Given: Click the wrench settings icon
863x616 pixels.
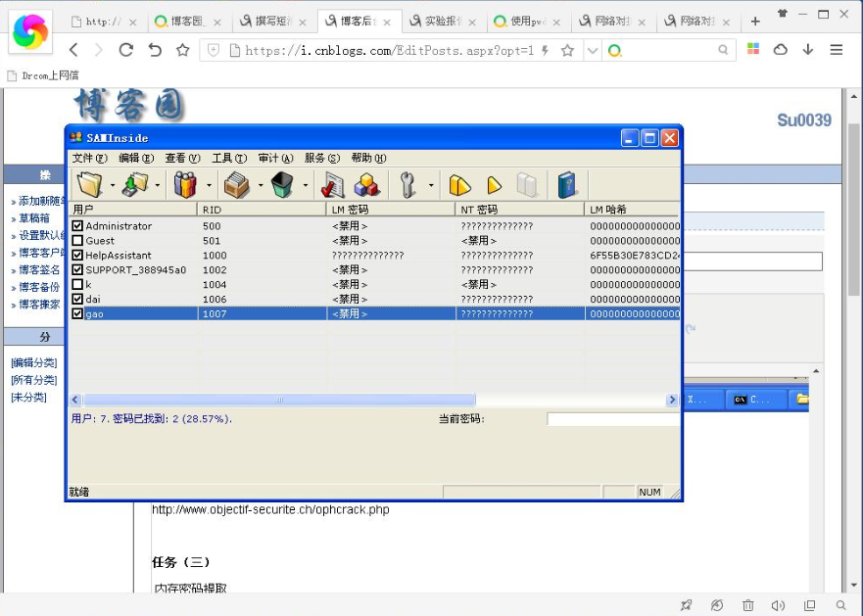Looking at the screenshot, I should tap(408, 184).
